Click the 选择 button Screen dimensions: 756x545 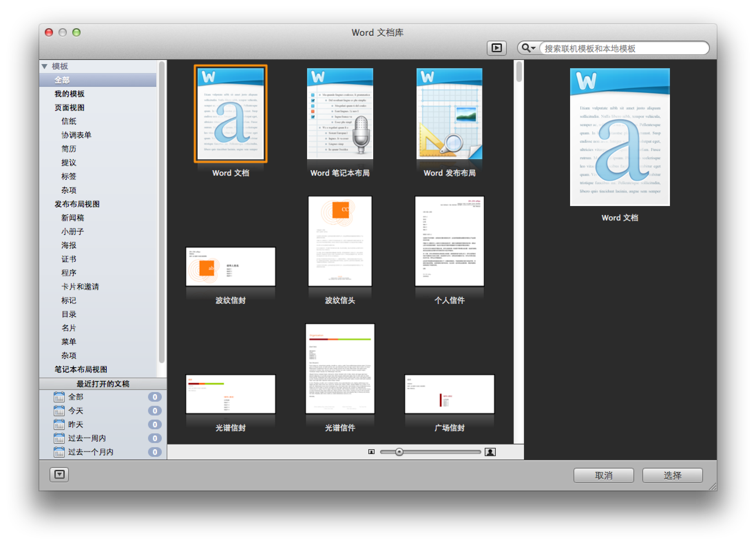pos(672,475)
